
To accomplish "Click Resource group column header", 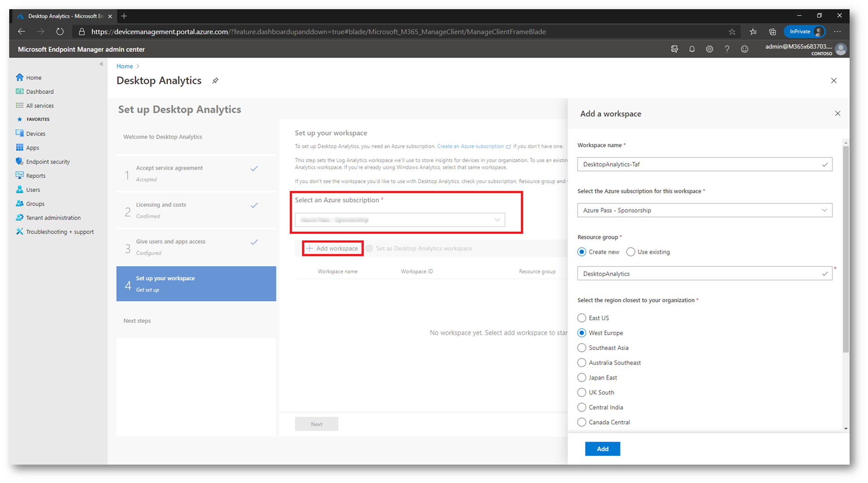I will pyautogui.click(x=537, y=271).
